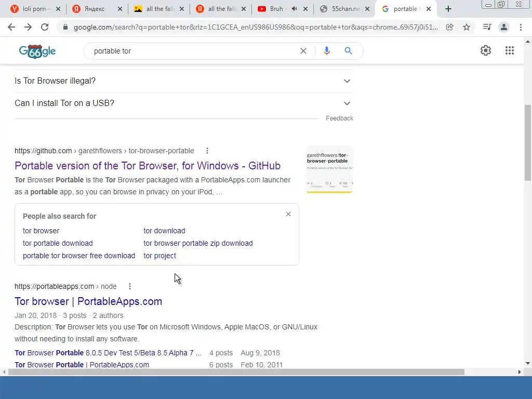Click the vertical scrollbar thumb
Image resolution: width=532 pixels, height=399 pixels.
[528, 142]
